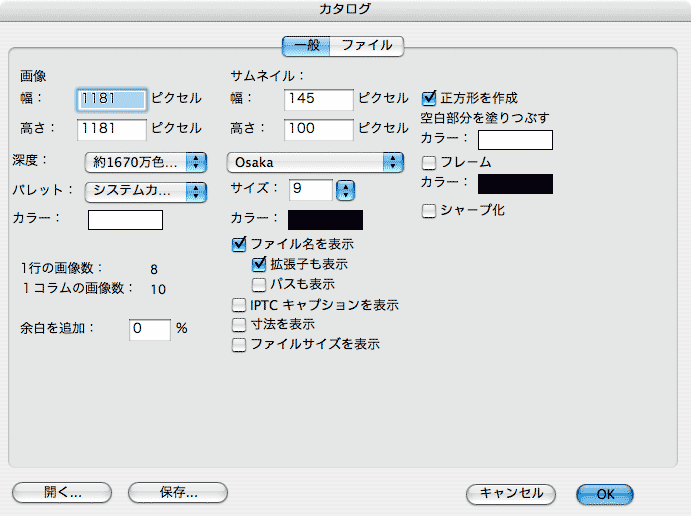Click the サイズ field showing 9
Image resolution: width=691 pixels, height=516 pixels.
pos(311,190)
